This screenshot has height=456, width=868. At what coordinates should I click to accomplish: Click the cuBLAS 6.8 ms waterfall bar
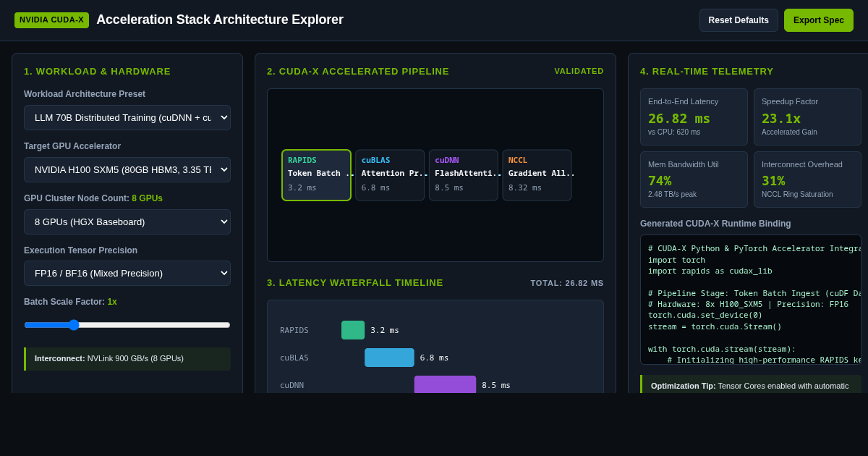(x=389, y=358)
